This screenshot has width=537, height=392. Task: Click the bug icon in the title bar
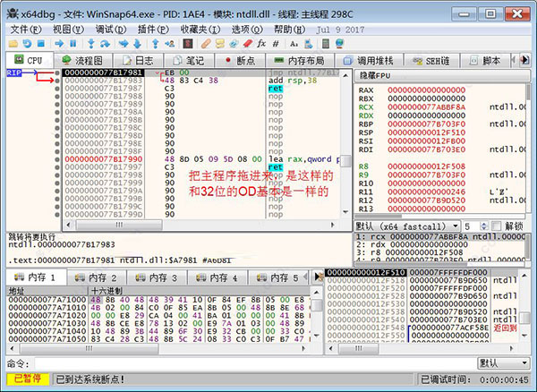coord(13,14)
